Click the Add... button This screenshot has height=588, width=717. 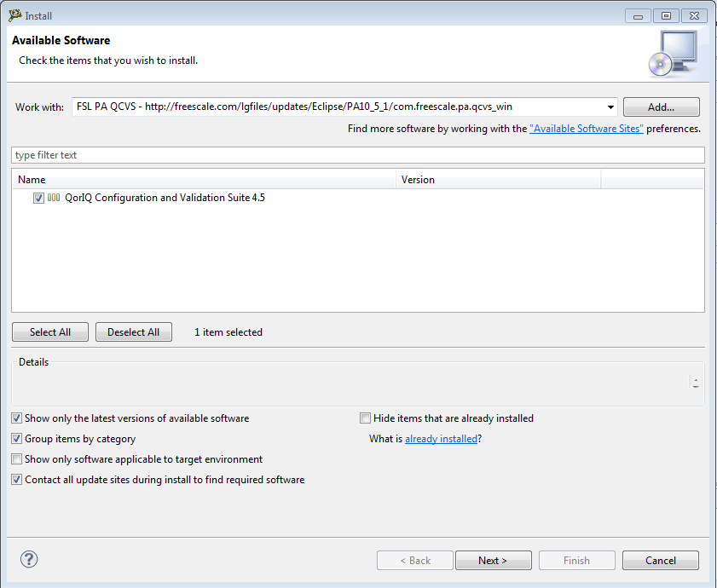[662, 107]
